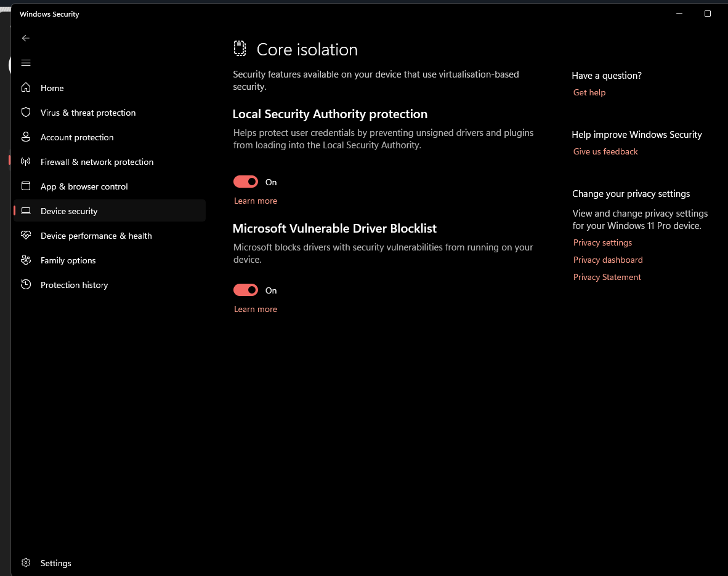Click the App & browser window icon
Image resolution: width=728 pixels, height=576 pixels.
click(26, 186)
